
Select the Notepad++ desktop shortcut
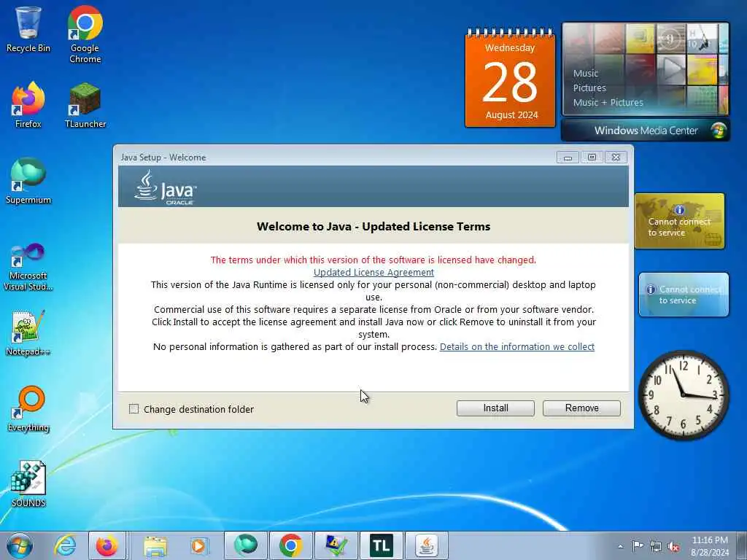point(28,332)
